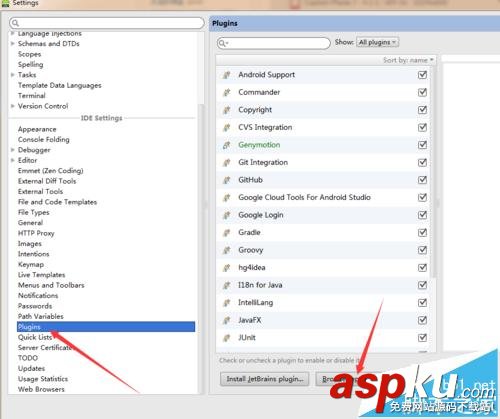Click the Google Login plugin icon
500x419 pixels.
point(227,215)
